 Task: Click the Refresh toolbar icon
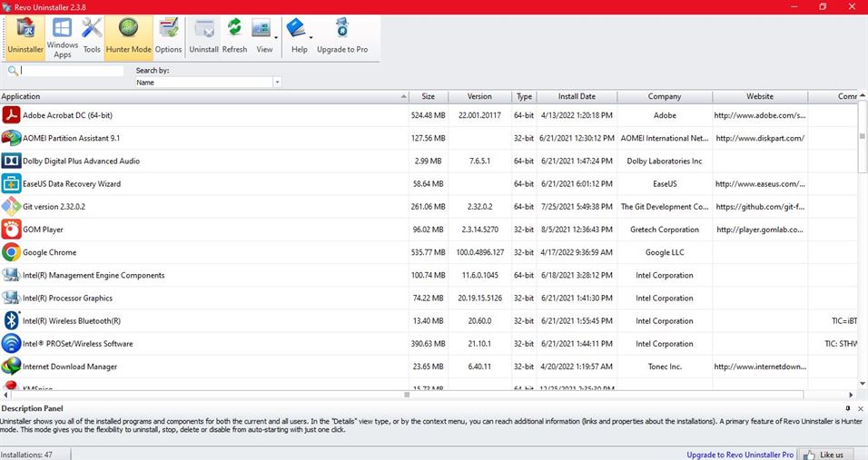[x=234, y=38]
